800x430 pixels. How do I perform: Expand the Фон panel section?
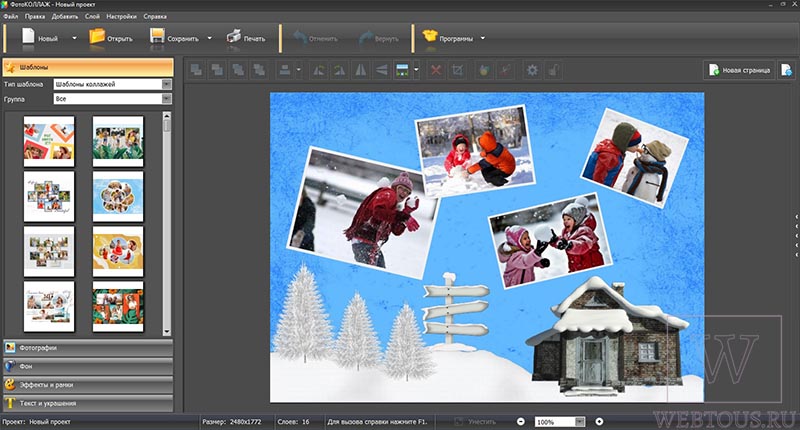coord(88,366)
